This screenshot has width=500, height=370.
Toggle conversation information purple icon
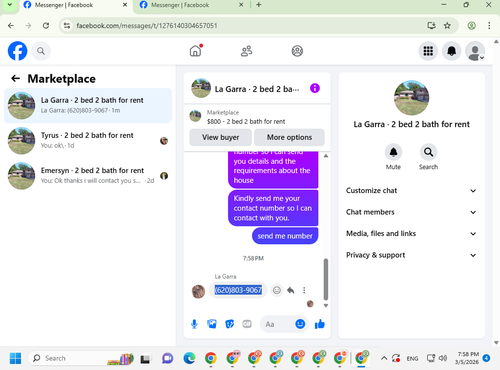[x=315, y=88]
